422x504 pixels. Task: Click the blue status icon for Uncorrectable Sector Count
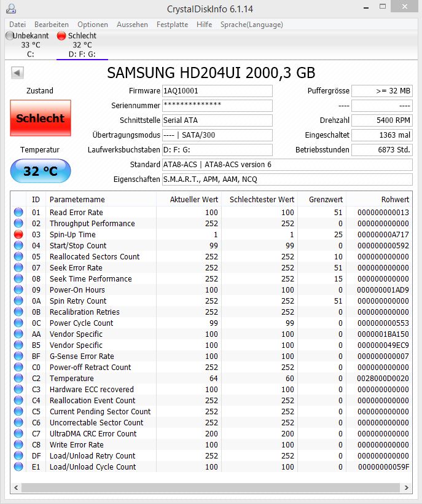click(18, 423)
